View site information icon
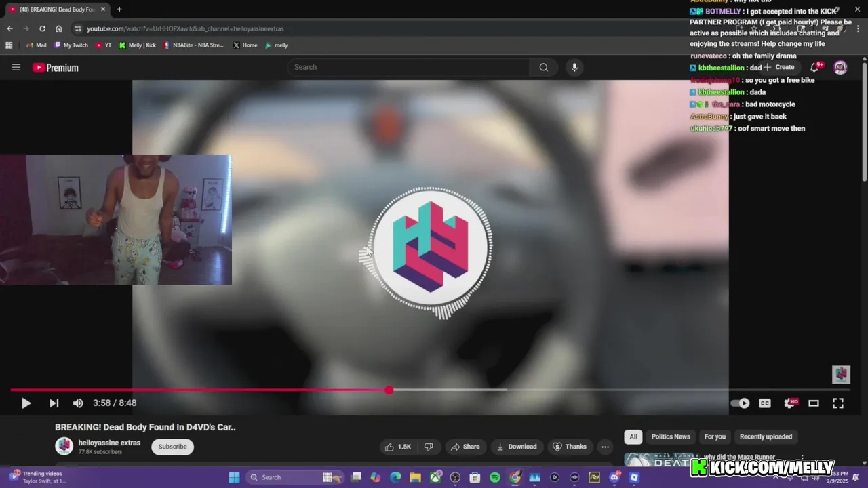The image size is (868, 488). 78,28
